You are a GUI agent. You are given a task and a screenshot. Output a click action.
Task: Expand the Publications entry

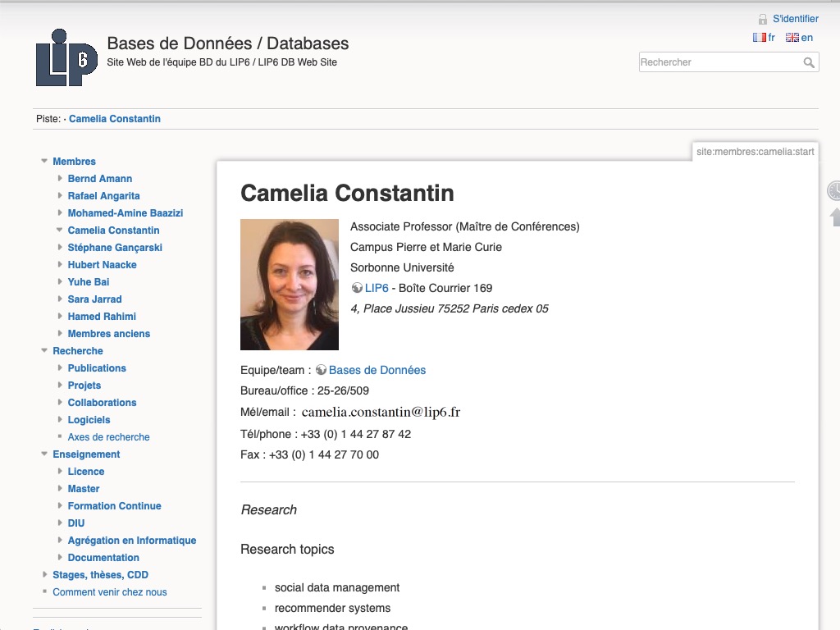coord(59,368)
